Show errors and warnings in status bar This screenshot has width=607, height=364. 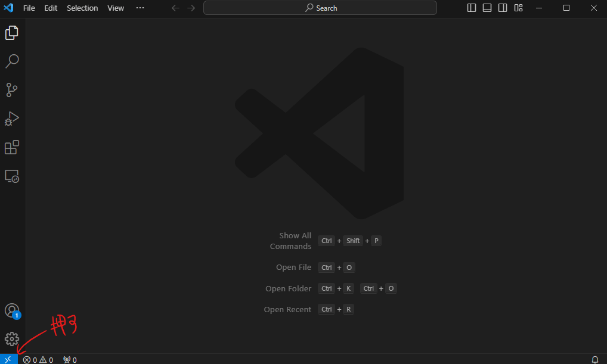click(38, 360)
